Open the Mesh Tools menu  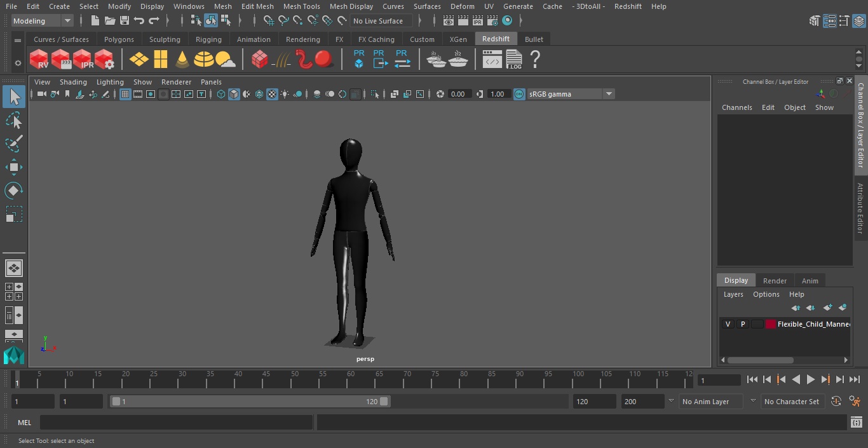coord(301,6)
